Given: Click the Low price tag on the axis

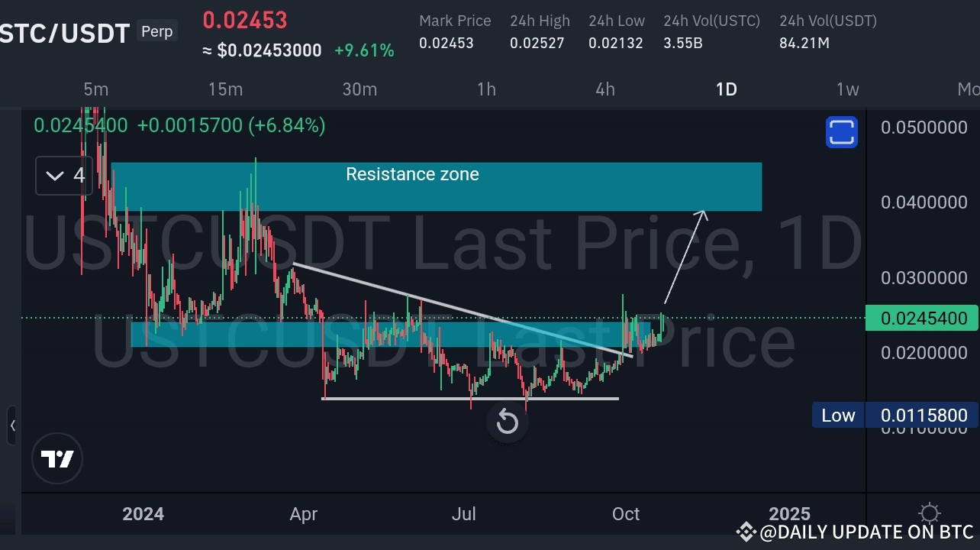Looking at the screenshot, I should (x=837, y=415).
